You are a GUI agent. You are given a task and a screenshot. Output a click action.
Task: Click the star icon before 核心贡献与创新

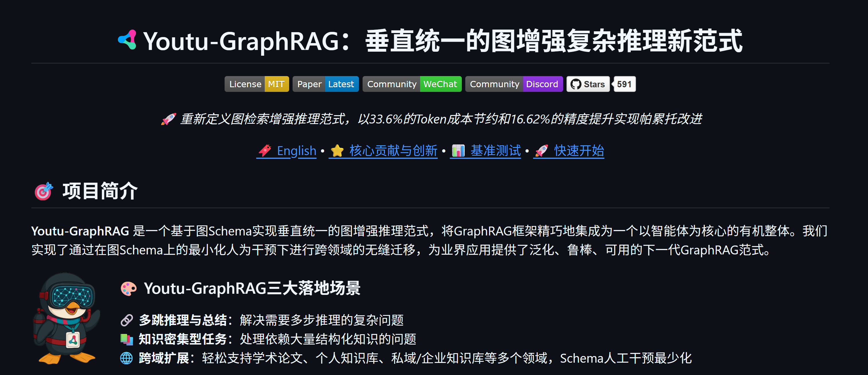(337, 151)
